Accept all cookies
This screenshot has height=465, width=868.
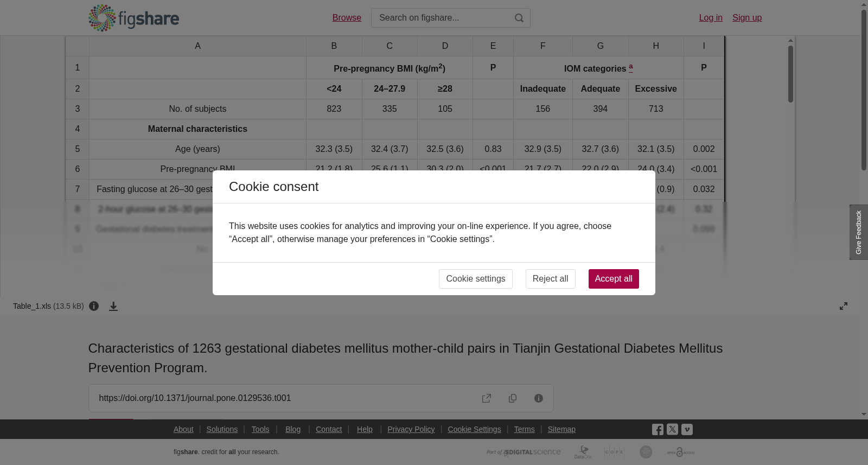point(614,279)
